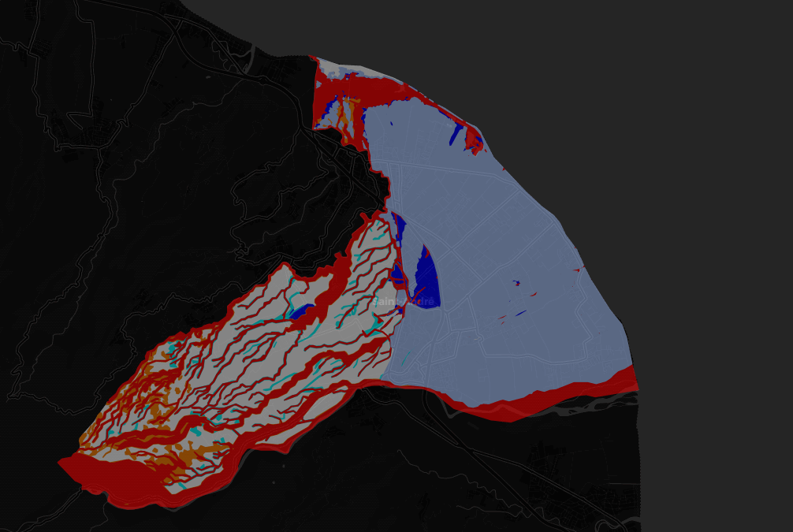Click the dark red patch on the northeast coast
This screenshot has height=532, width=793.
coord(474,140)
